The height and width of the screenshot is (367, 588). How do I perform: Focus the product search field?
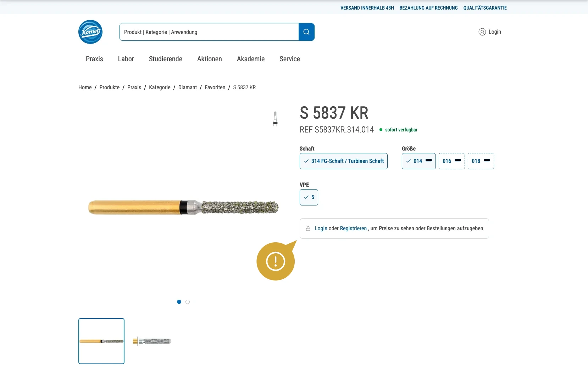209,32
